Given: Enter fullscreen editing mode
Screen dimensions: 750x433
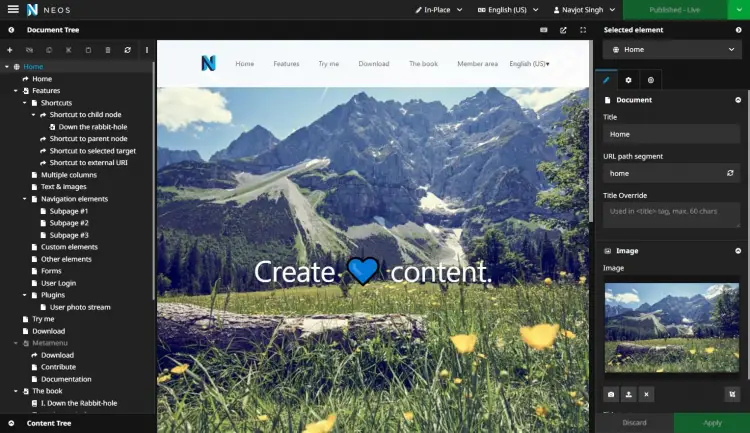Looking at the screenshot, I should [x=583, y=30].
